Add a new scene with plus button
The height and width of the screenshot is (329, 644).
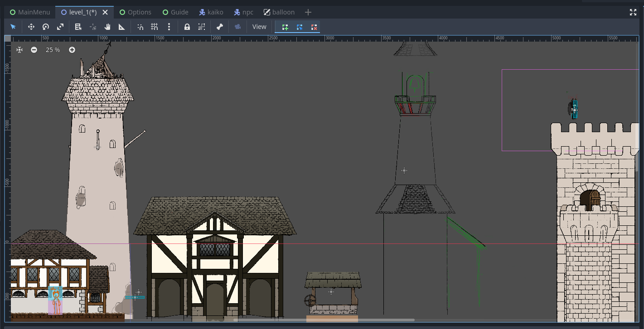(308, 12)
